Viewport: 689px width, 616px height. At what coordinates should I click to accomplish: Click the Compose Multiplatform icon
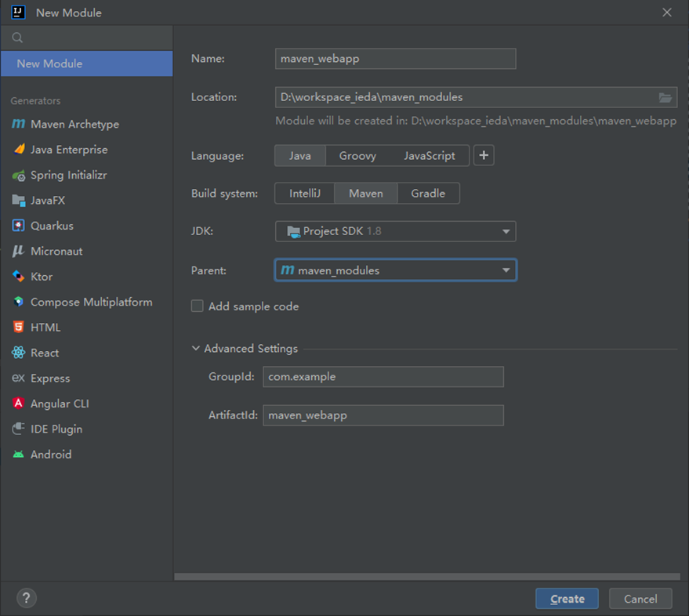19,302
